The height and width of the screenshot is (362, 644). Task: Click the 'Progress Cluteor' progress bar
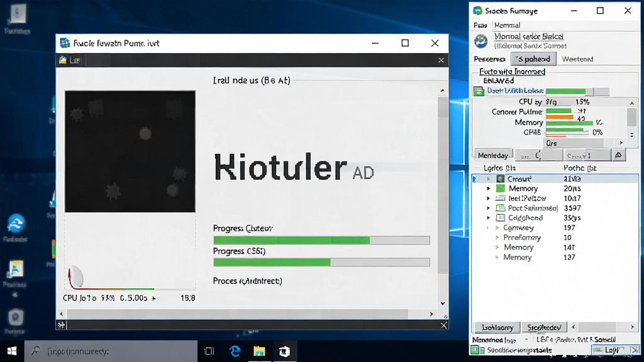[x=321, y=240]
